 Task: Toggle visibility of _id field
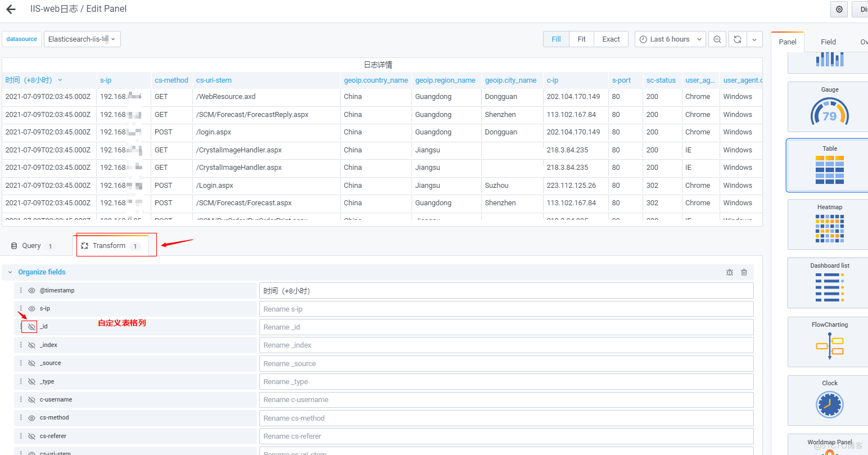[x=32, y=327]
